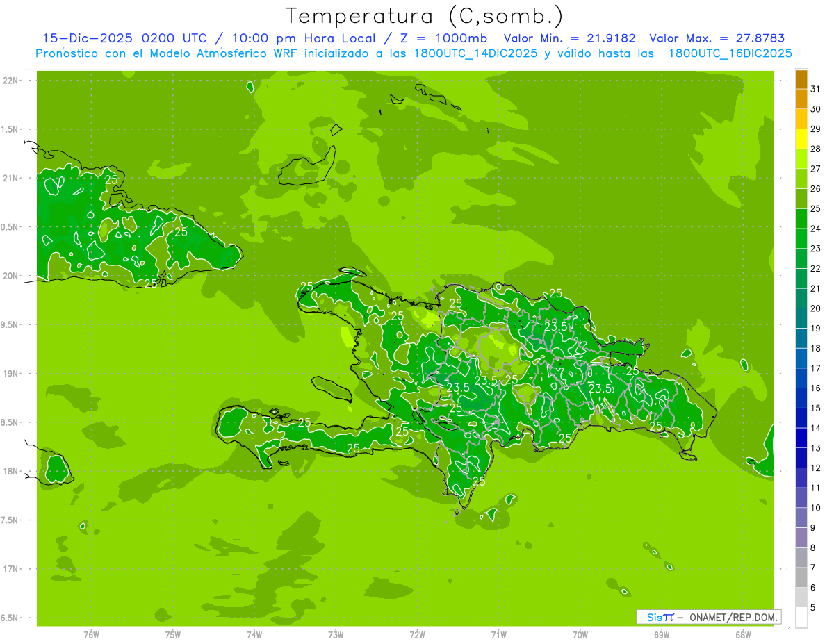Click the legend value "21"
The height and width of the screenshot is (644, 834).
[815, 288]
